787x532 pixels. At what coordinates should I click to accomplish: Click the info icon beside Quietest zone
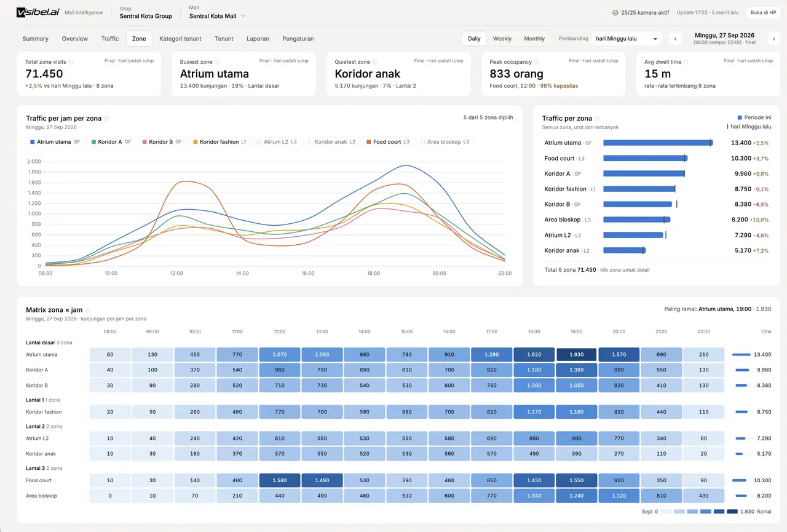375,62
